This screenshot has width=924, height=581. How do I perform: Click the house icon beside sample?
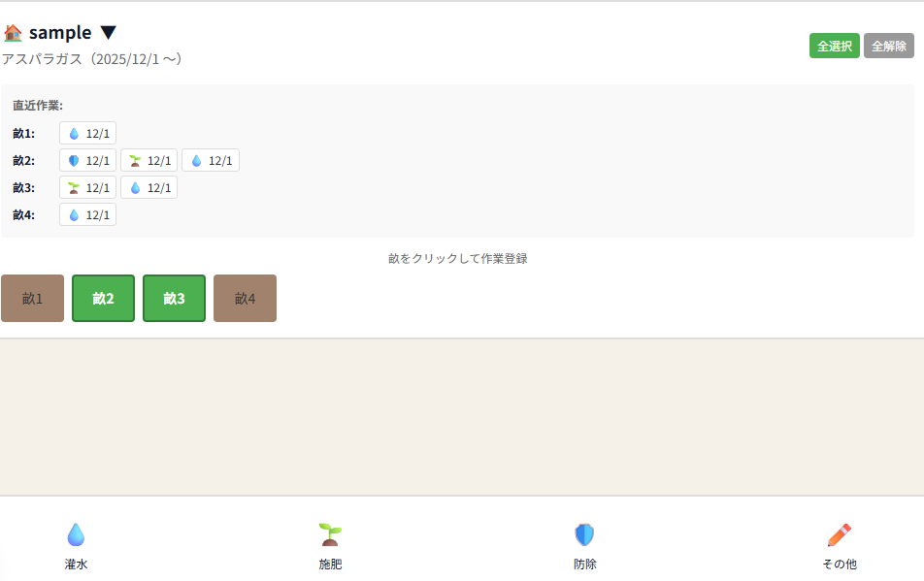(x=13, y=33)
